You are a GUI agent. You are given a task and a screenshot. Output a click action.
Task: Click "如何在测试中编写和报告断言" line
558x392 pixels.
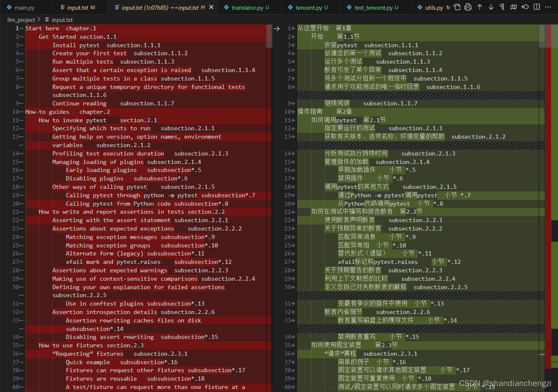(367, 212)
